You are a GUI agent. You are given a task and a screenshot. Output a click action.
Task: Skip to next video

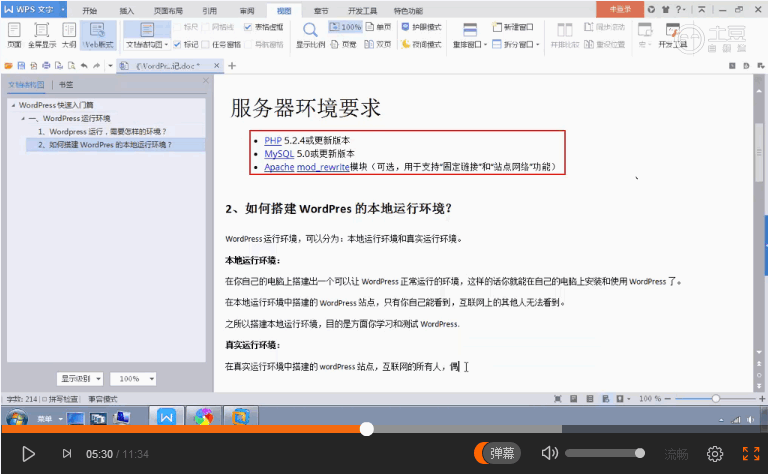point(67,454)
